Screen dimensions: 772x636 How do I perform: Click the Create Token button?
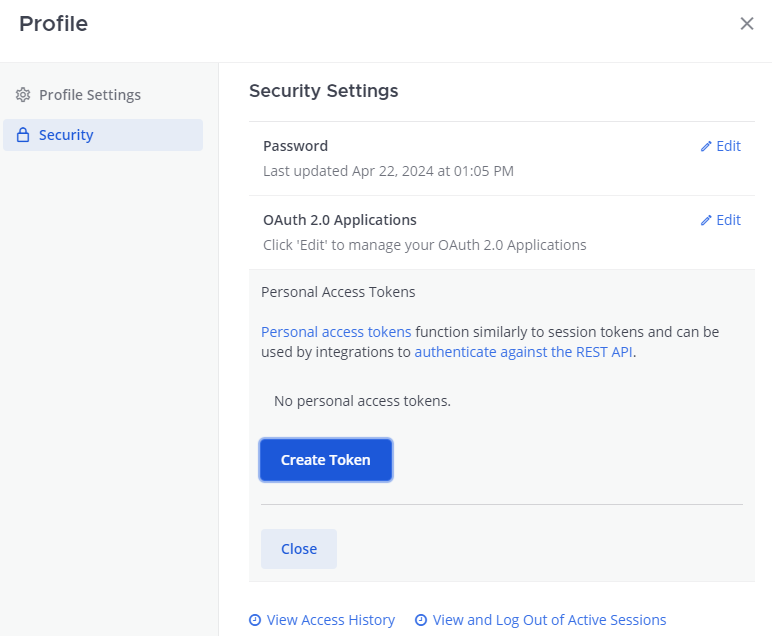[326, 460]
